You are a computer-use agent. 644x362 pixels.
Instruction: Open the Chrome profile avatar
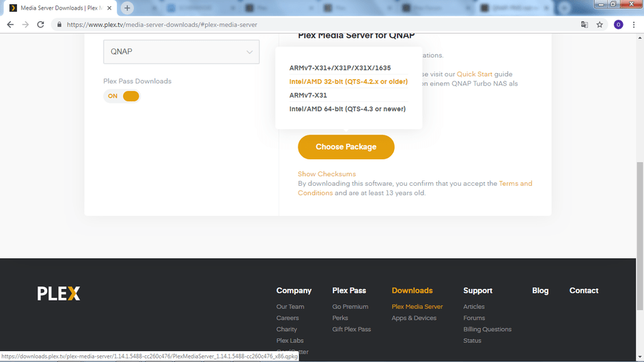pyautogui.click(x=618, y=25)
